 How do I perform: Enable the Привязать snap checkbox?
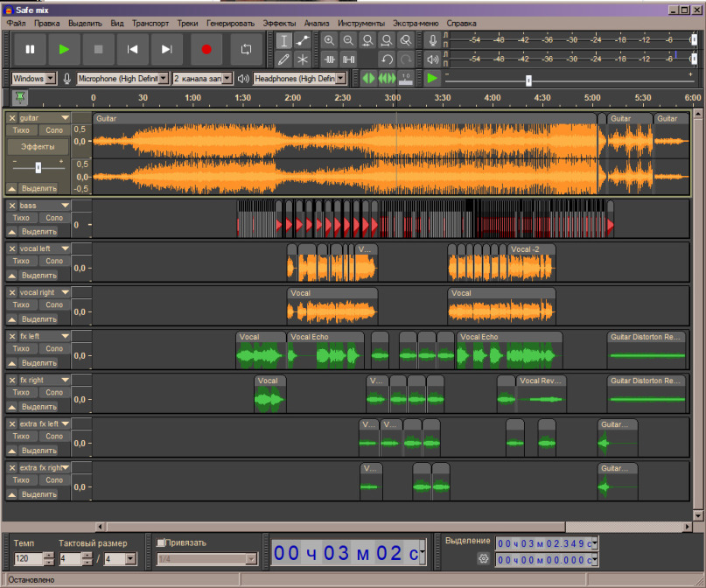tap(161, 542)
